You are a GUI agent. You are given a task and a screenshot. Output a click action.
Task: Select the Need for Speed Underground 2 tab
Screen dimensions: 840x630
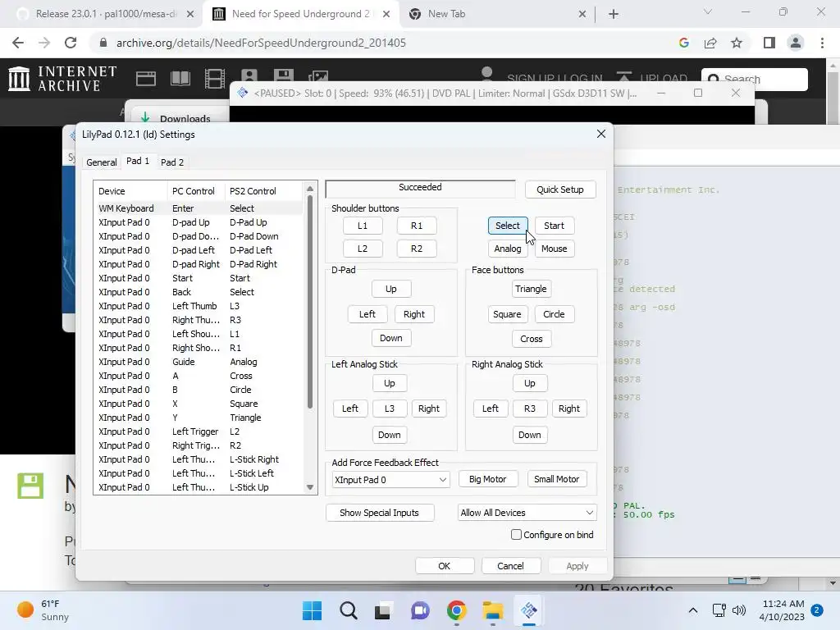[300, 14]
